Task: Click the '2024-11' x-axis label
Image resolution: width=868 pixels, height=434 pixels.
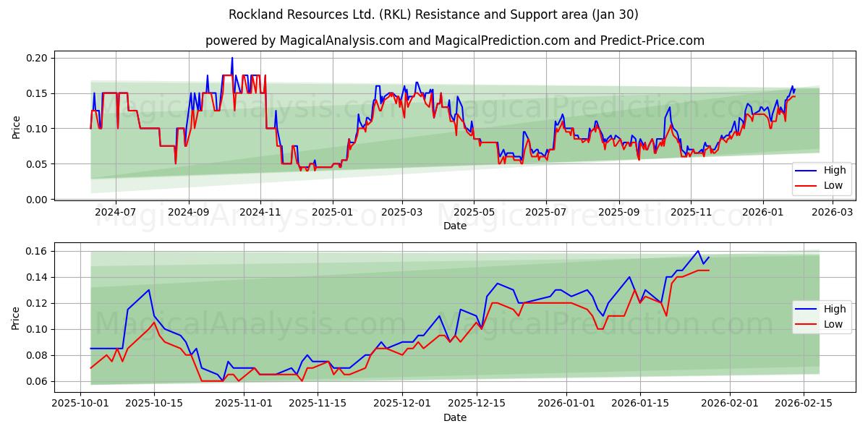Action: pos(260,213)
